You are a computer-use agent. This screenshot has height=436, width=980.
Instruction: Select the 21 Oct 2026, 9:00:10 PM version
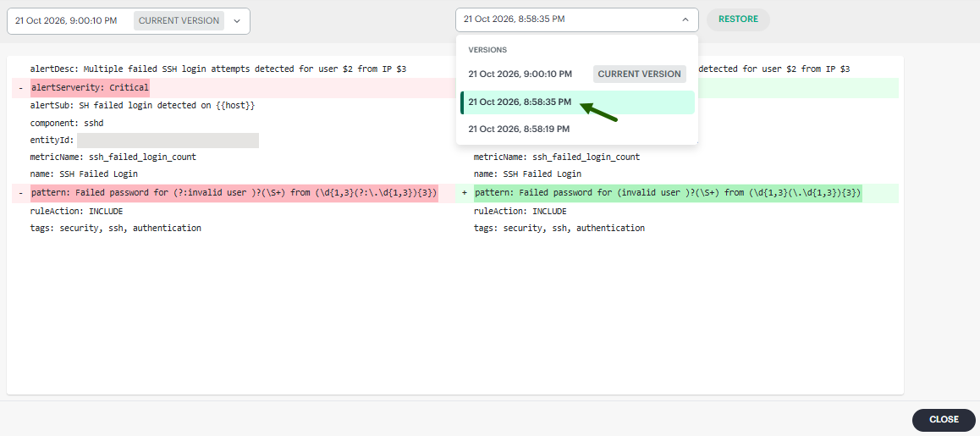click(x=577, y=74)
